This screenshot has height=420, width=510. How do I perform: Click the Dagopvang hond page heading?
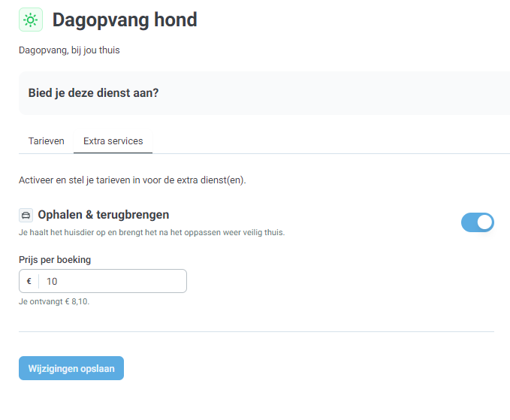click(x=125, y=20)
